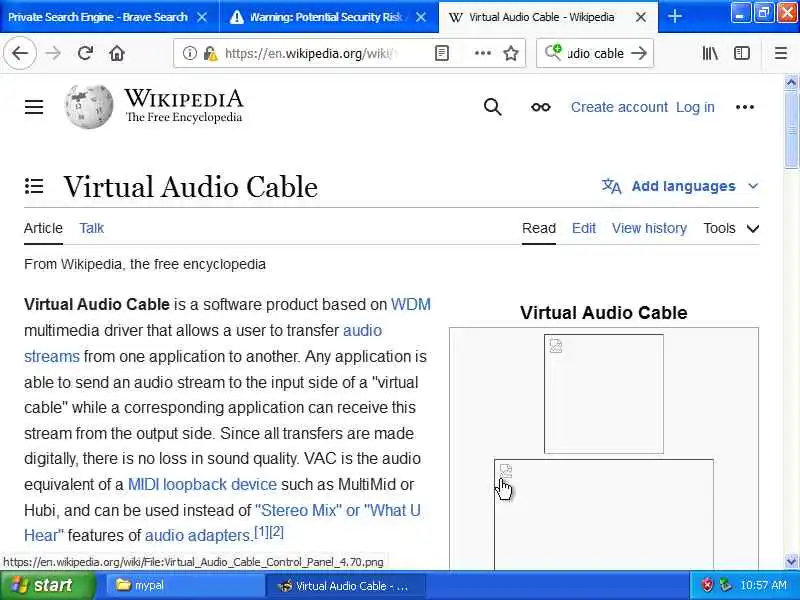The image size is (800, 600).
Task: Toggle reader view in address bar
Action: coord(442,53)
